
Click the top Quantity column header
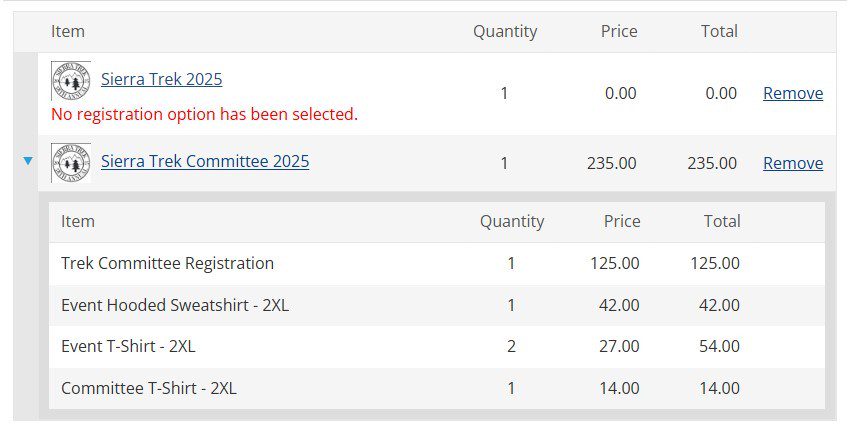coord(505,31)
